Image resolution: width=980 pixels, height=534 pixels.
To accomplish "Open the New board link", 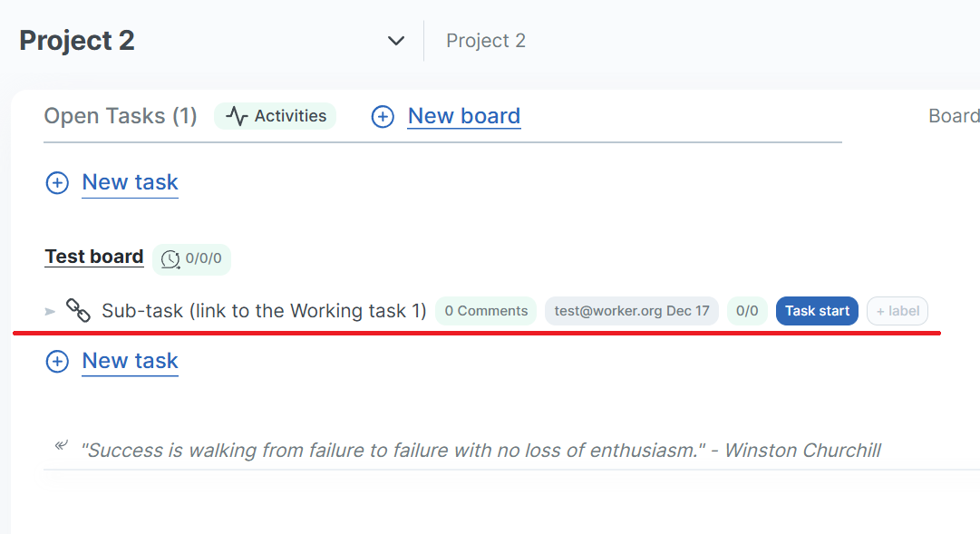I will [x=463, y=116].
